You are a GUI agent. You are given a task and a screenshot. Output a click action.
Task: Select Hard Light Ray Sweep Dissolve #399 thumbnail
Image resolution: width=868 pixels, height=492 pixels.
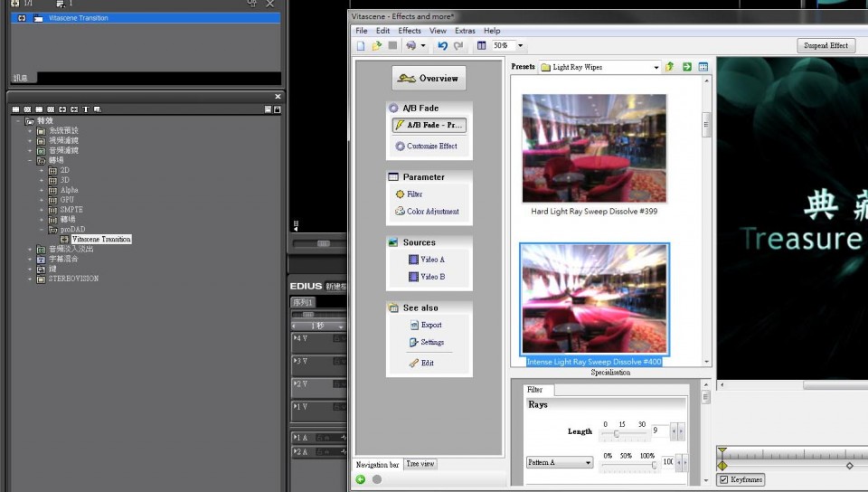594,148
